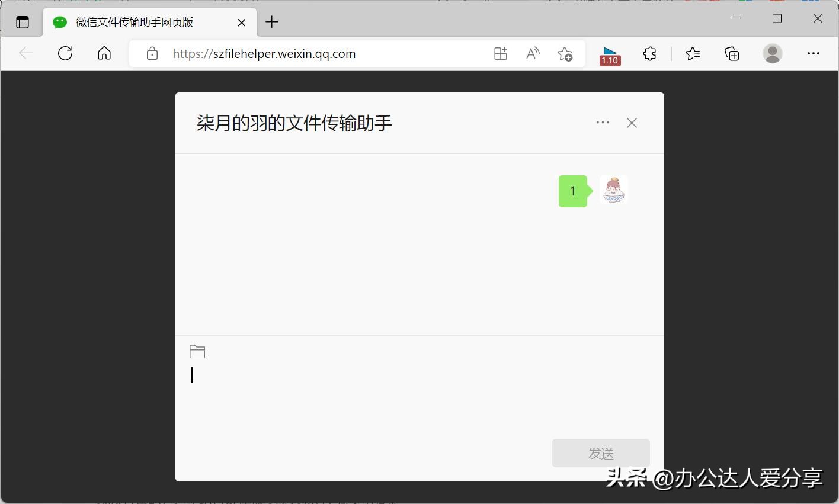Screen dimensions: 839x504
Task: Click the site security lock icon
Action: click(152, 53)
